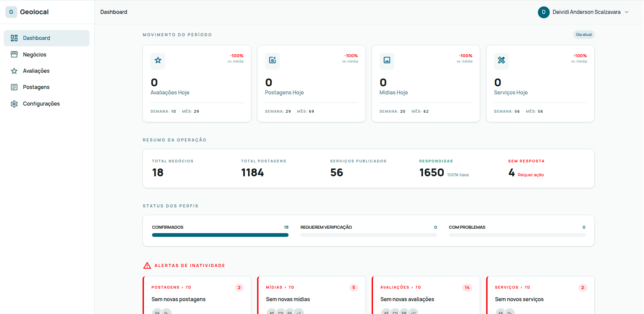The width and height of the screenshot is (644, 314).
Task: Click the post icon on Postagens Hoje card
Action: coord(272,61)
